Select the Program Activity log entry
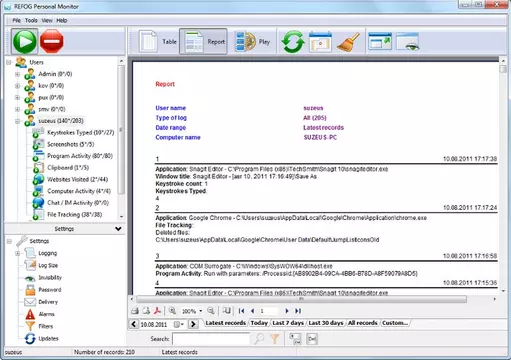 pos(80,156)
